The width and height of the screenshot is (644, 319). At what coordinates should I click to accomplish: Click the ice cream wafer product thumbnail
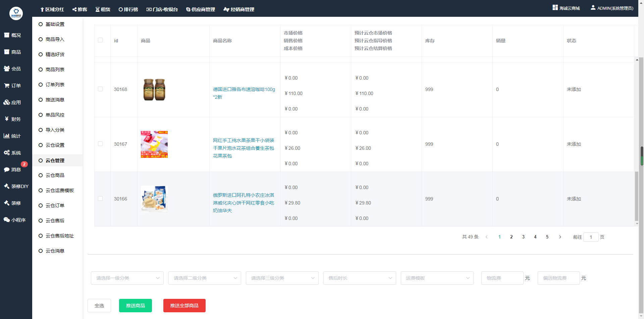pyautogui.click(x=154, y=199)
